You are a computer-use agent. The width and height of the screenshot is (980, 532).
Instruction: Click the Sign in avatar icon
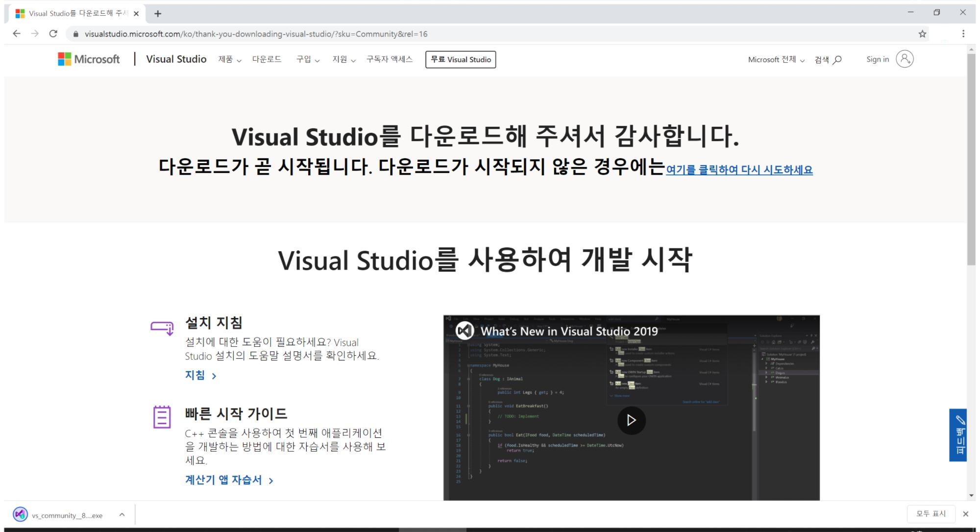pyautogui.click(x=905, y=59)
